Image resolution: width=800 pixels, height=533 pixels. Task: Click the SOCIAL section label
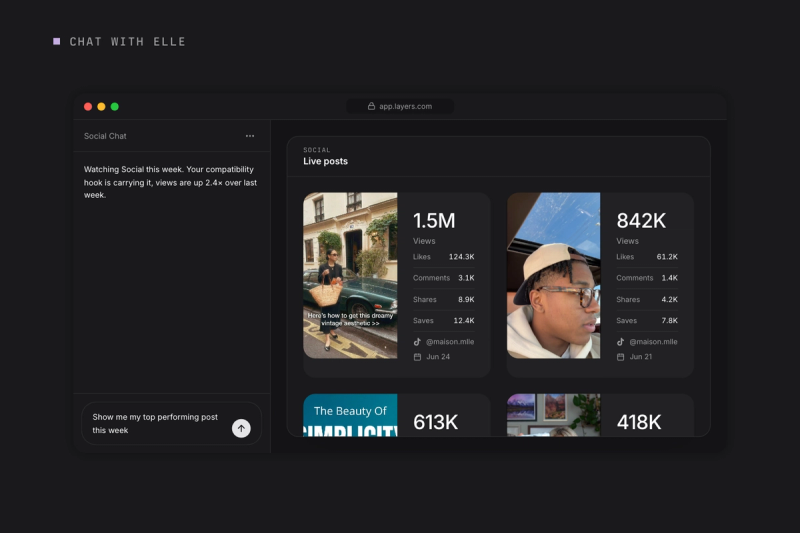tap(317, 150)
